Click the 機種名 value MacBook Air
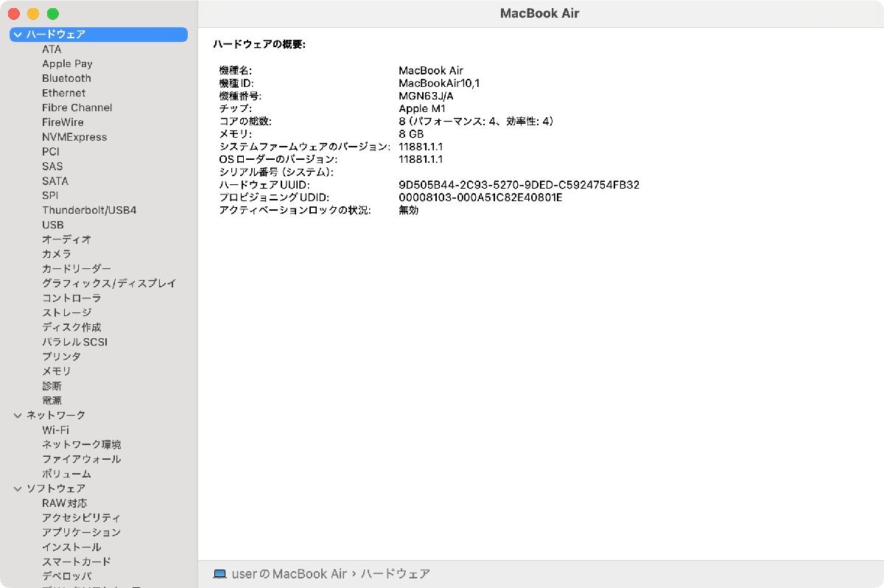The height and width of the screenshot is (588, 884). (x=431, y=71)
